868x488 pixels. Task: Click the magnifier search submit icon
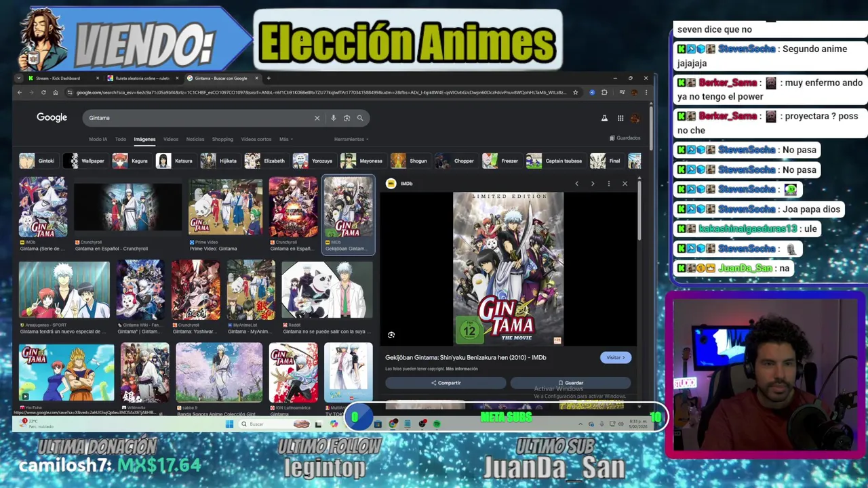360,118
